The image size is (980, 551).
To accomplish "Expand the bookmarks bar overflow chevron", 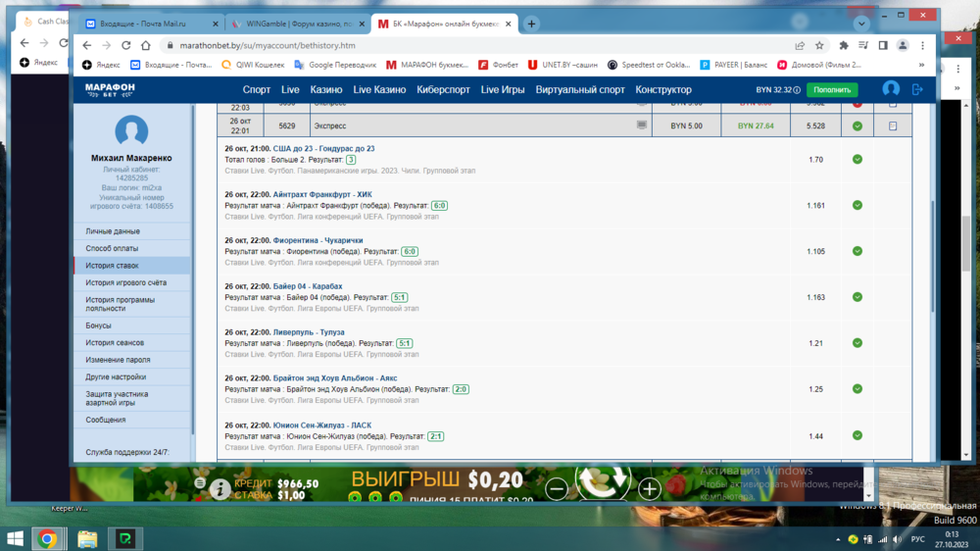I will coord(921,65).
